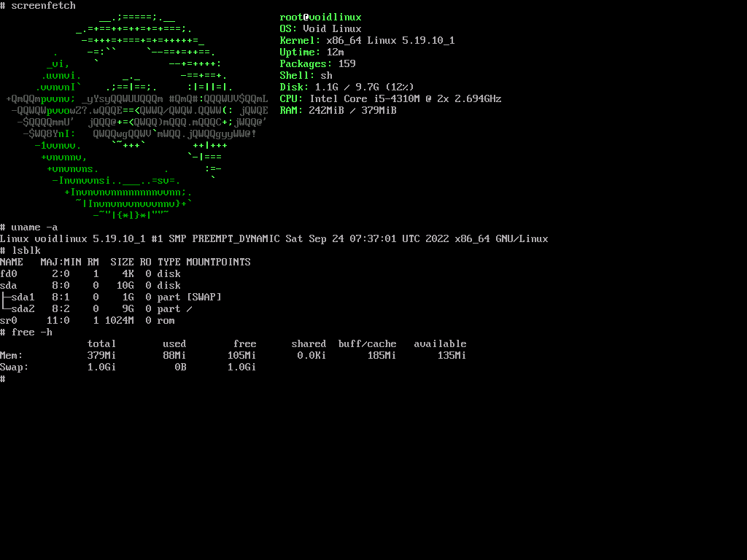Click the screenfetch command text
Image resolution: width=747 pixels, height=560 pixels.
pos(42,6)
